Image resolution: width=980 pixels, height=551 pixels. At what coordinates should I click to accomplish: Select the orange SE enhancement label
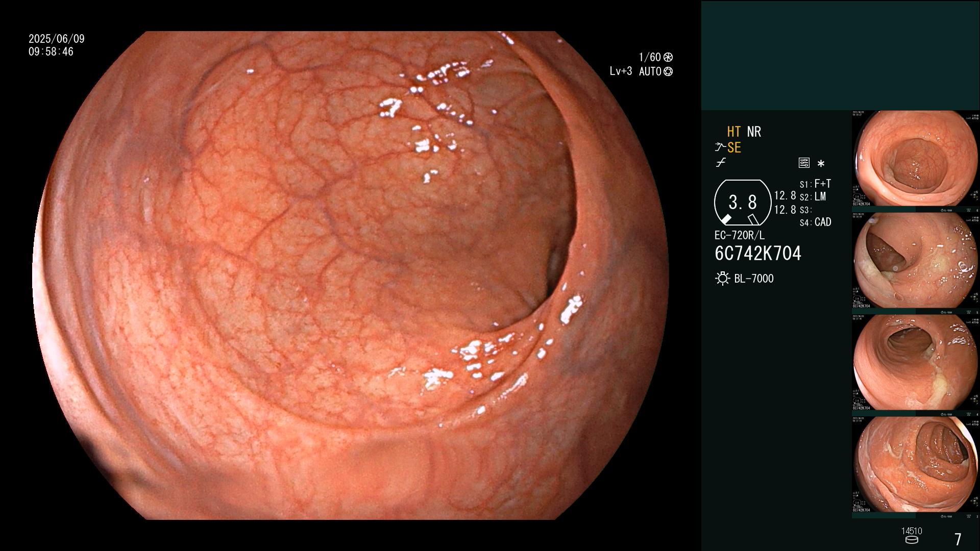(734, 148)
